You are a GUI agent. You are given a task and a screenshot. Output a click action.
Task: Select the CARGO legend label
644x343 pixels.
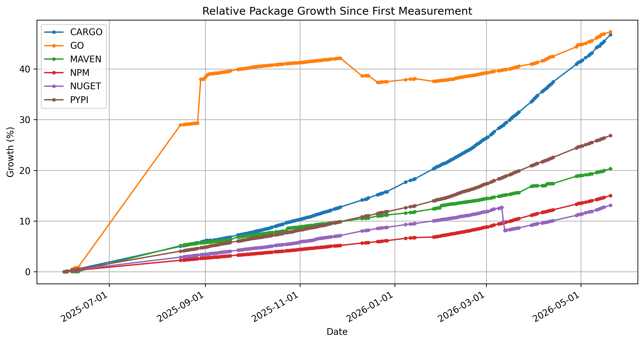pos(86,32)
